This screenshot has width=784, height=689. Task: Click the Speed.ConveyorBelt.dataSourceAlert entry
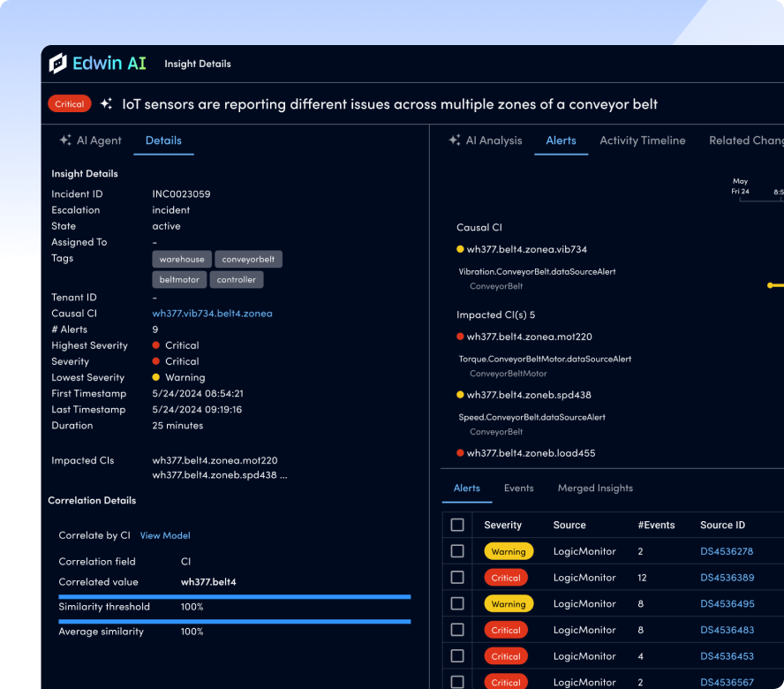532,417
